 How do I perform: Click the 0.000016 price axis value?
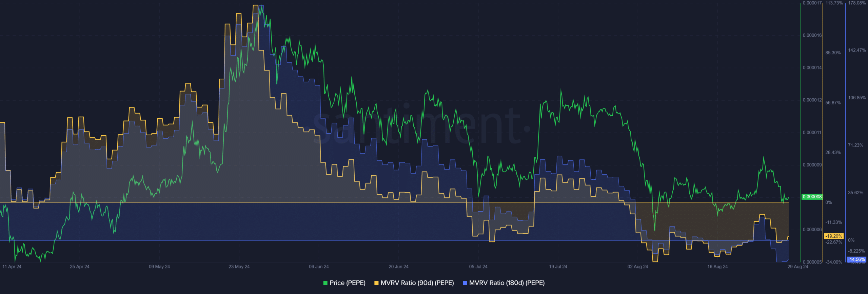pyautogui.click(x=812, y=35)
